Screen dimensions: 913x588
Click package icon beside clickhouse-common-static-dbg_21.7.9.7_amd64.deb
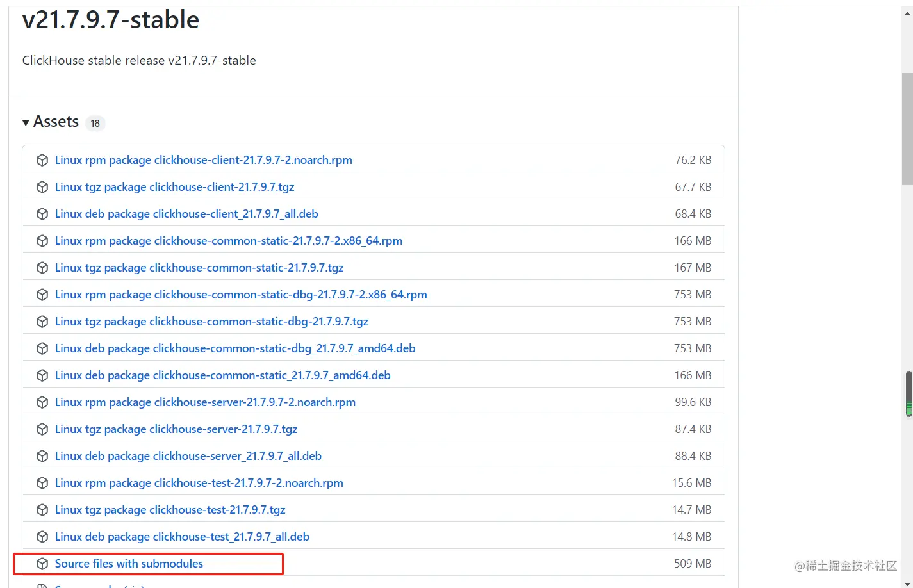tap(42, 348)
